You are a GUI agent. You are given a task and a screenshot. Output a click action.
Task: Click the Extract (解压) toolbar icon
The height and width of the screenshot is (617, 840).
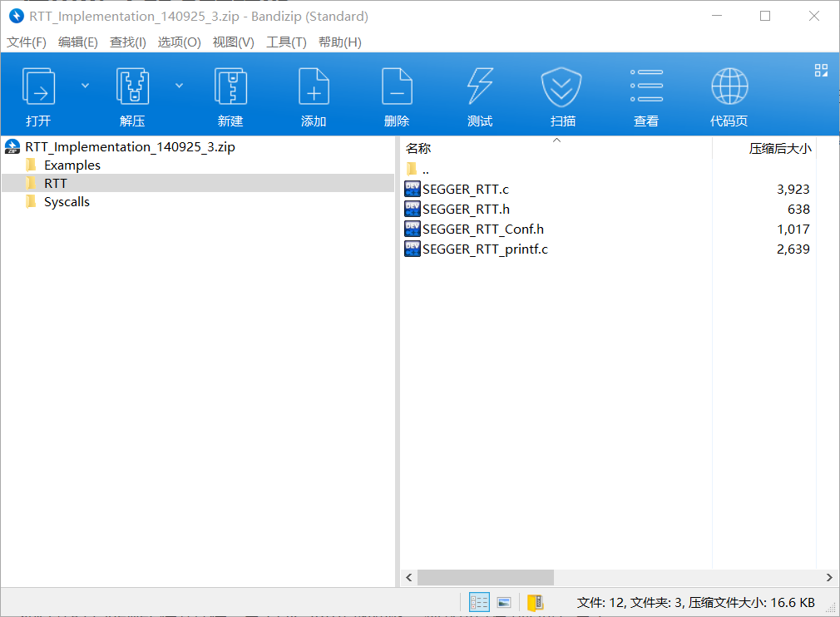132,86
